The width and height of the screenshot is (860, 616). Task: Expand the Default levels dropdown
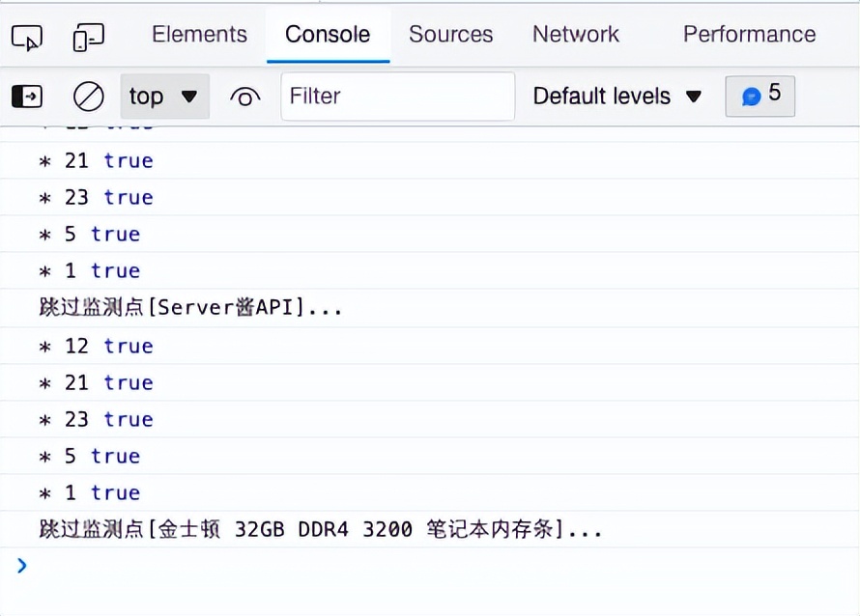point(617,97)
